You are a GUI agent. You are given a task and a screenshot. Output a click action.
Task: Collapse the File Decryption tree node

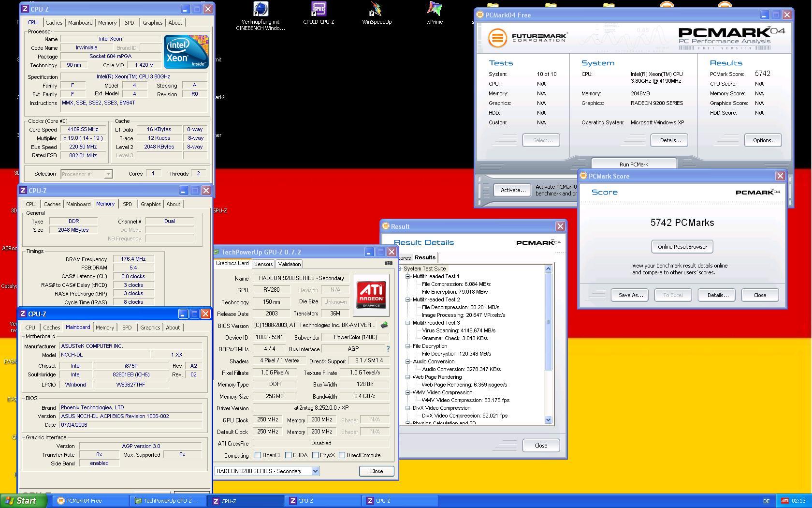tap(408, 346)
